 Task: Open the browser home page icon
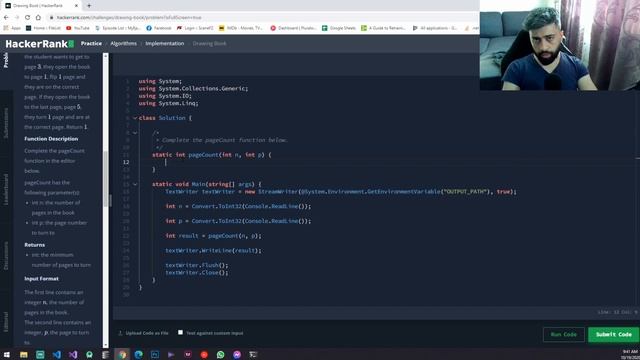[38, 18]
